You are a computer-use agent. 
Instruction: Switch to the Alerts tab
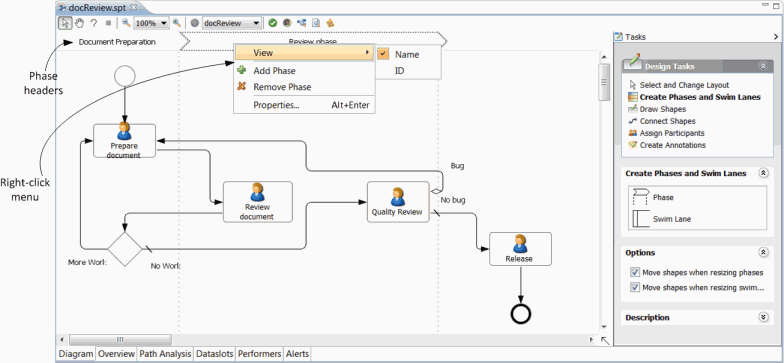click(x=297, y=354)
